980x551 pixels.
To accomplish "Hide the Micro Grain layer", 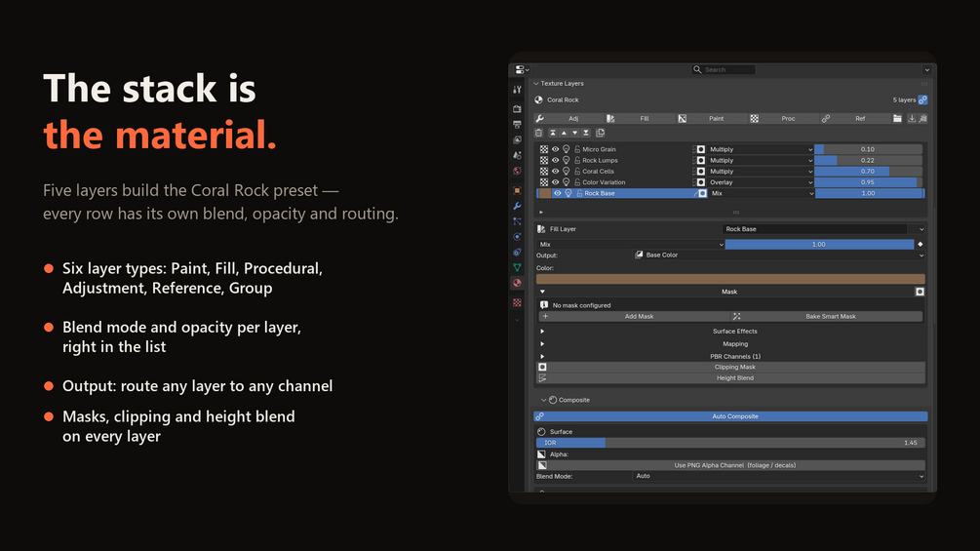I will click(555, 149).
